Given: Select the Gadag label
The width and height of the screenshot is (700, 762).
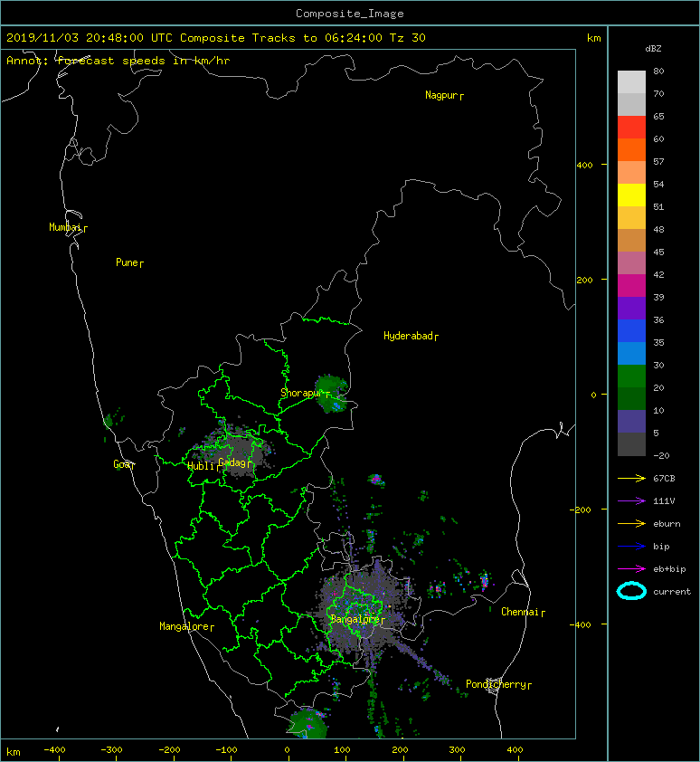Looking at the screenshot, I should 232,462.
